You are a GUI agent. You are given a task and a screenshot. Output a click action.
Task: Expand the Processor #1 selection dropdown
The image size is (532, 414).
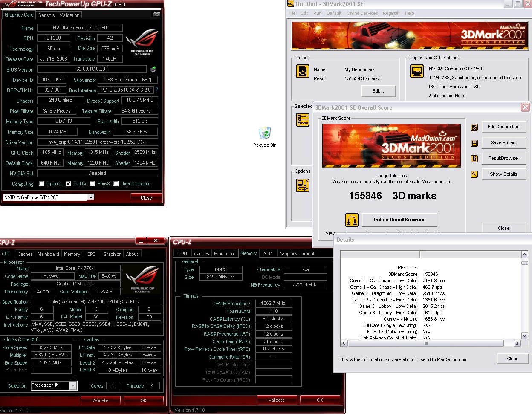click(x=73, y=385)
